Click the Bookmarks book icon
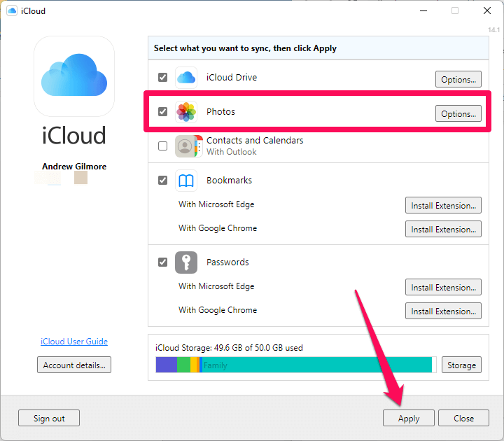The width and height of the screenshot is (504, 441). pos(186,181)
